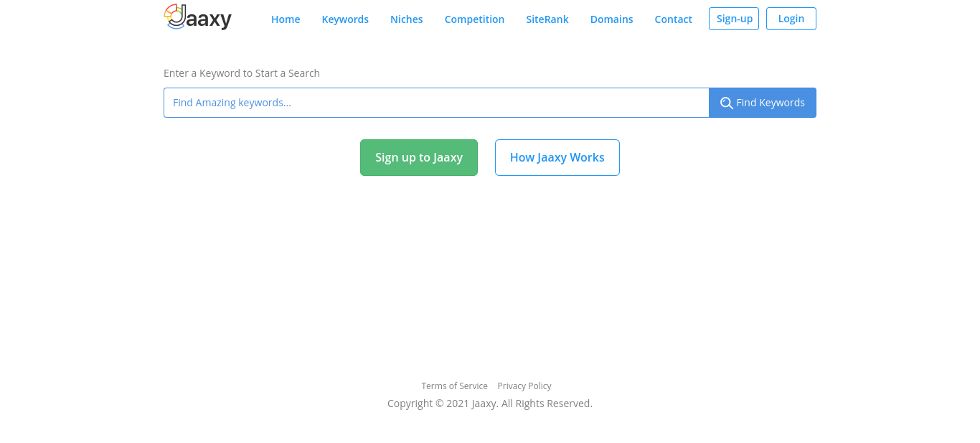The image size is (980, 443).
Task: Click the copyright 2021 Jaaxy text
Action: click(490, 404)
